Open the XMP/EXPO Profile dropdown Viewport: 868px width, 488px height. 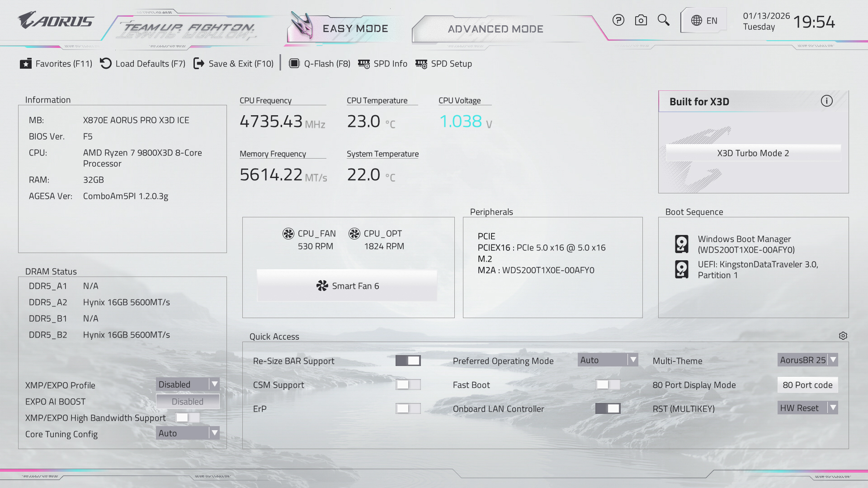pos(188,385)
